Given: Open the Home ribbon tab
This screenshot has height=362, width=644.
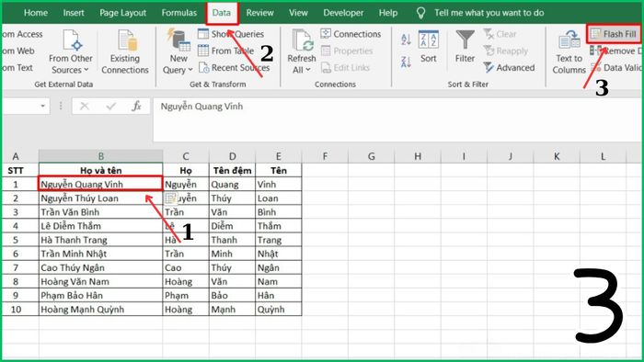Looking at the screenshot, I should point(36,13).
